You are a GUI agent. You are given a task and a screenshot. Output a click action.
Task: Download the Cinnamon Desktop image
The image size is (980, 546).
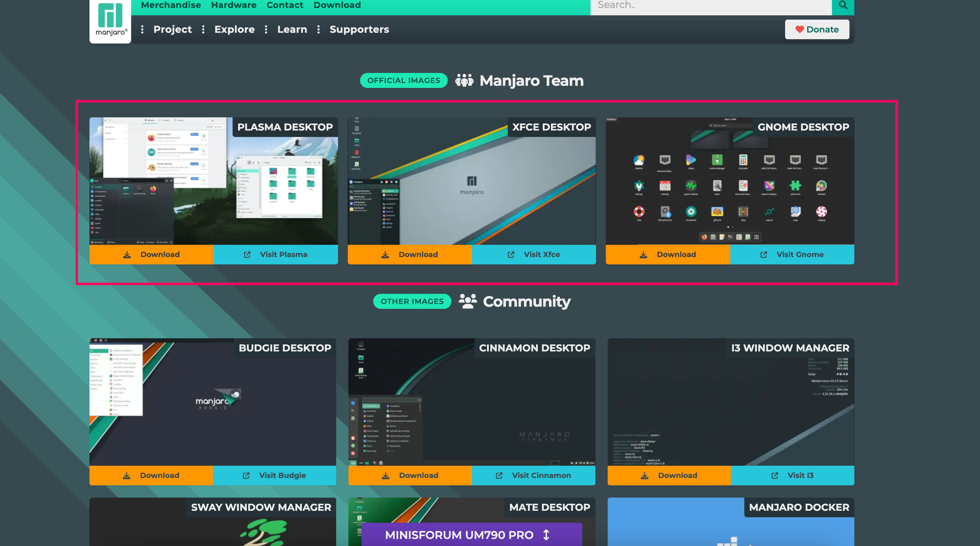410,475
